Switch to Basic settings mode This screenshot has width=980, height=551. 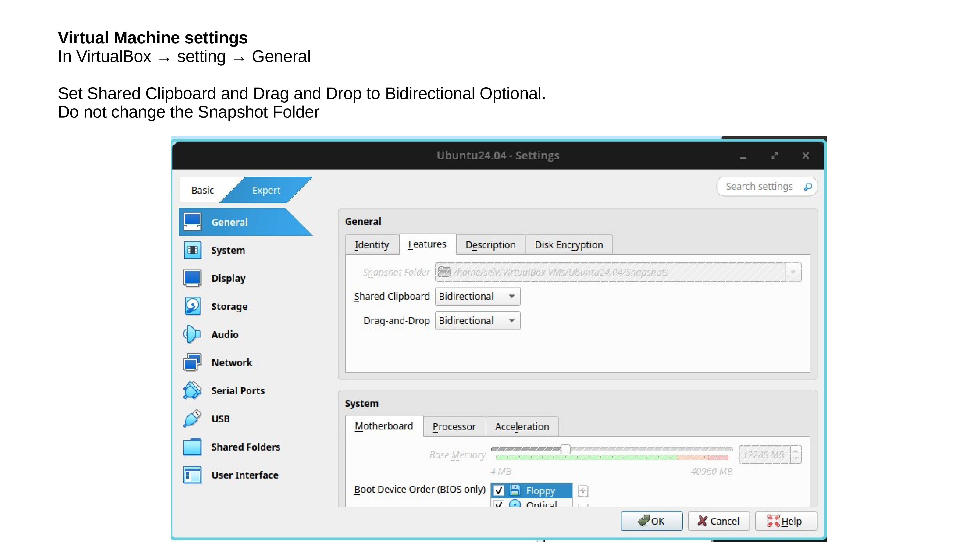(202, 190)
